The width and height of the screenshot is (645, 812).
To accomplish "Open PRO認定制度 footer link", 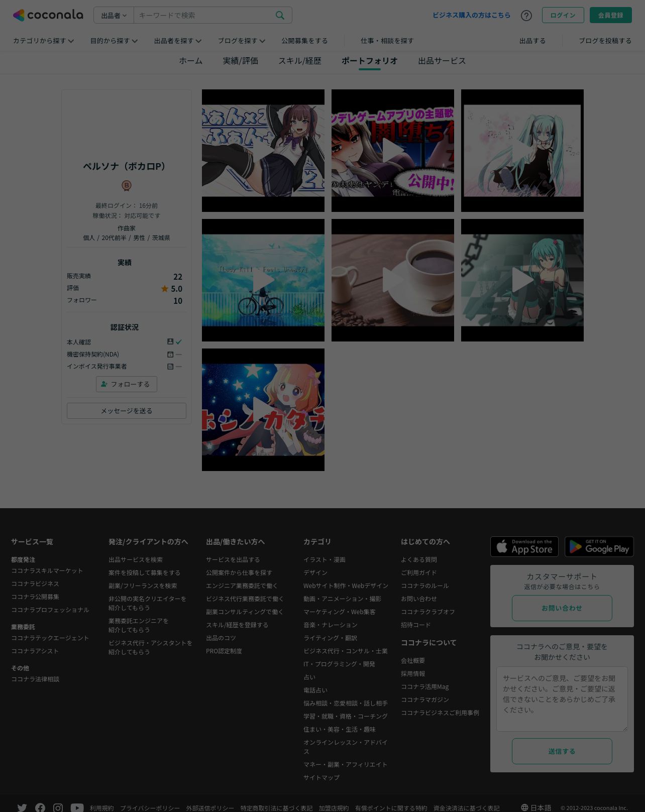I will [x=224, y=651].
